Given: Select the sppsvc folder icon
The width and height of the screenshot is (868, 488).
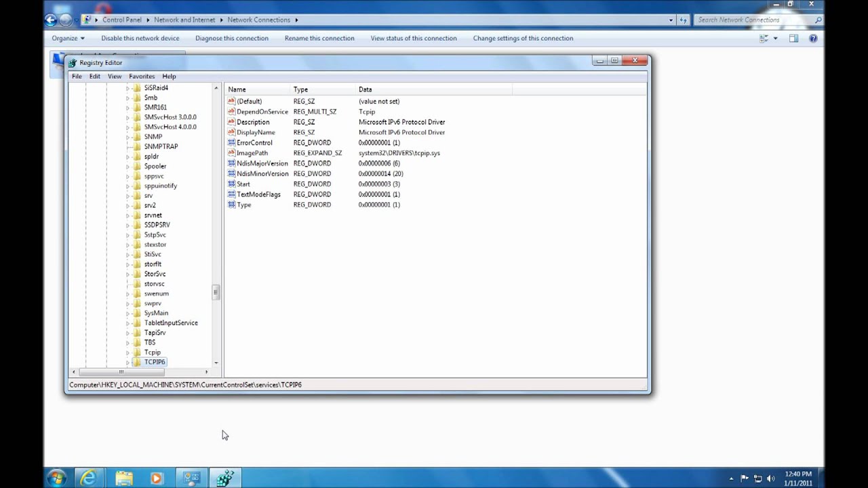Looking at the screenshot, I should (137, 176).
